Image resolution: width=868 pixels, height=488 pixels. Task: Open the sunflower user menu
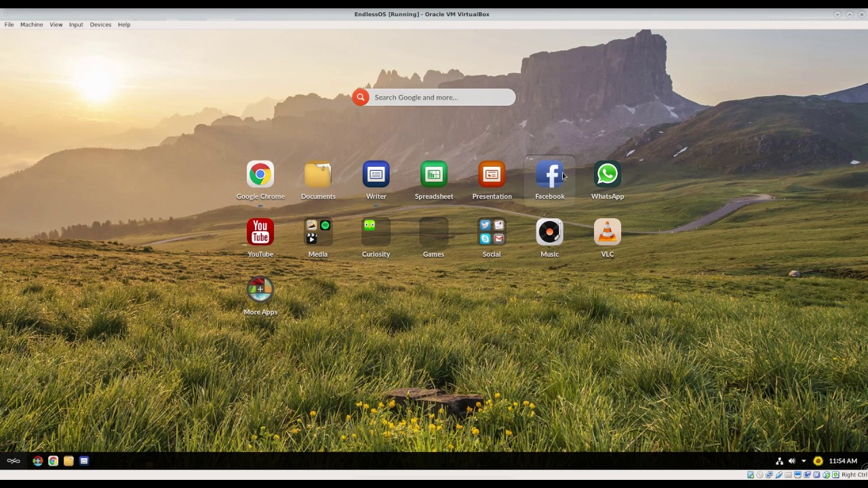coord(818,461)
